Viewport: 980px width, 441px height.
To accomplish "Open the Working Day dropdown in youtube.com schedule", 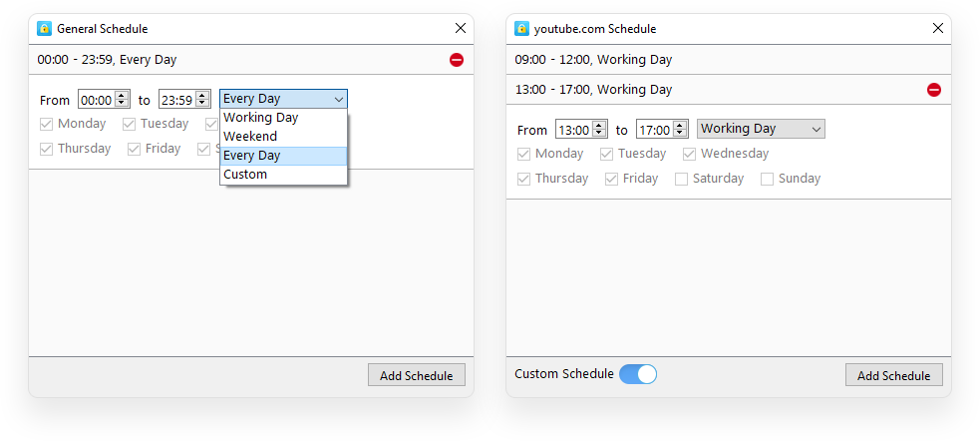I will (x=762, y=129).
